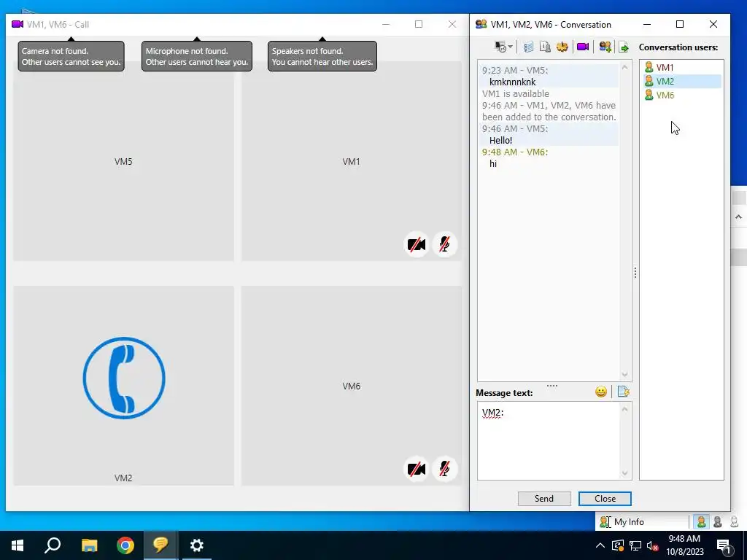Start video call with purple camera icon
Image resolution: width=747 pixels, height=560 pixels.
click(583, 47)
